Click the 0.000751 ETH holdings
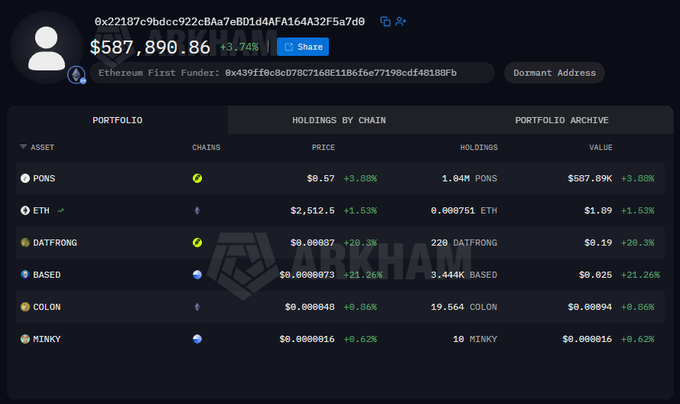The width and height of the screenshot is (680, 404). pyautogui.click(x=464, y=210)
